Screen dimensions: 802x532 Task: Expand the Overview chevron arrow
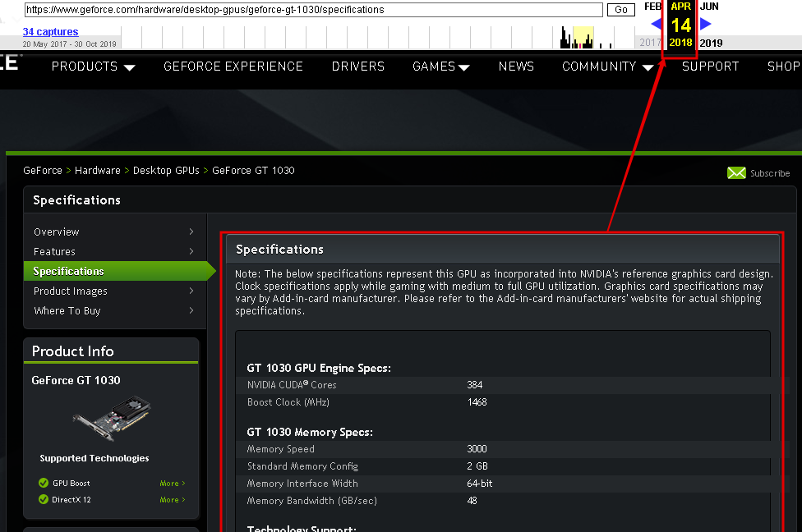(191, 232)
